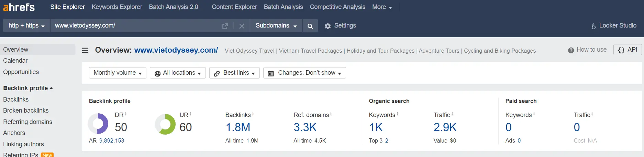The width and height of the screenshot is (644, 157).
Task: Click the DR info icon
Action: (126, 114)
